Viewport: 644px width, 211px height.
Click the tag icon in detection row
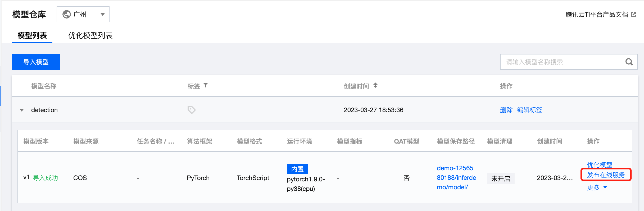click(x=191, y=109)
